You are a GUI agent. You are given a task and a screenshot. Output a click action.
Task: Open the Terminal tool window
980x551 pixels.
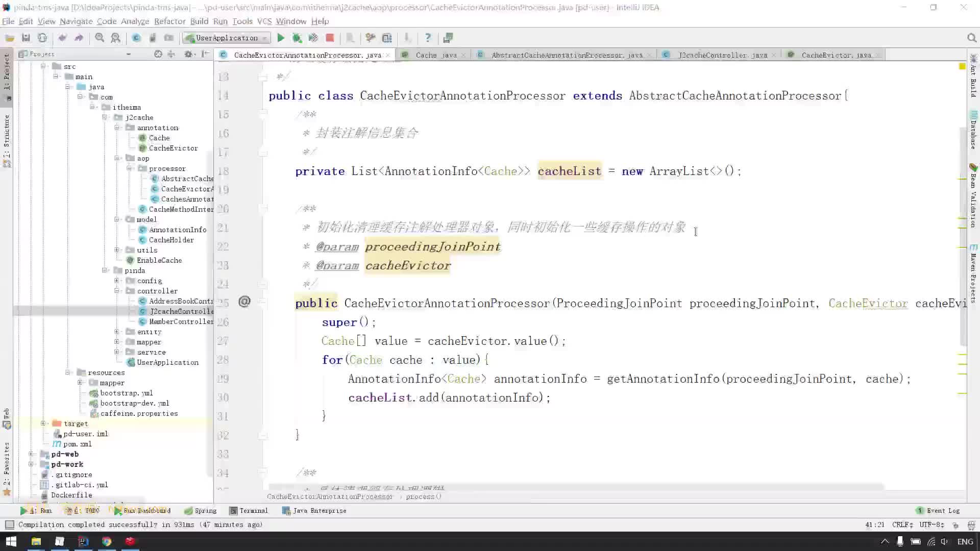[249, 511]
